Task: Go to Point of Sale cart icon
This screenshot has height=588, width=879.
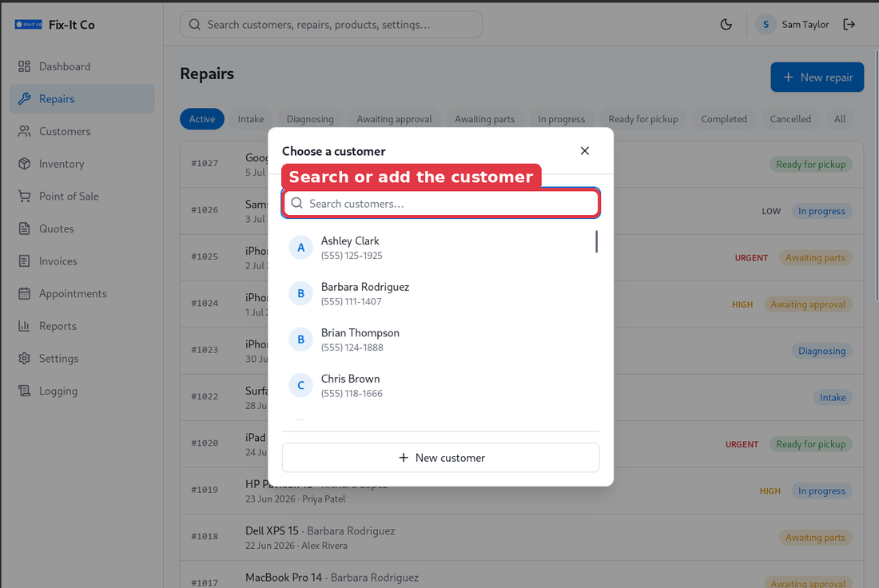Action: click(x=24, y=197)
